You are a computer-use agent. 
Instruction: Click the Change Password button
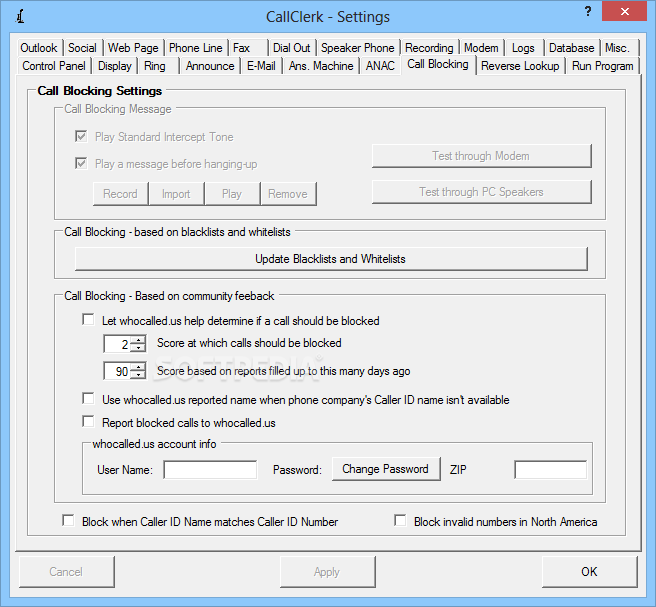coord(386,469)
